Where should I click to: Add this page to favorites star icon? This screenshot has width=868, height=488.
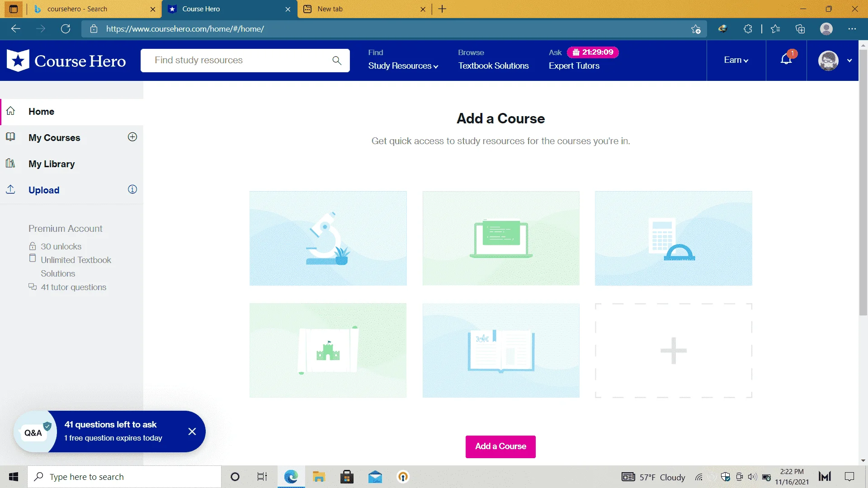point(696,29)
